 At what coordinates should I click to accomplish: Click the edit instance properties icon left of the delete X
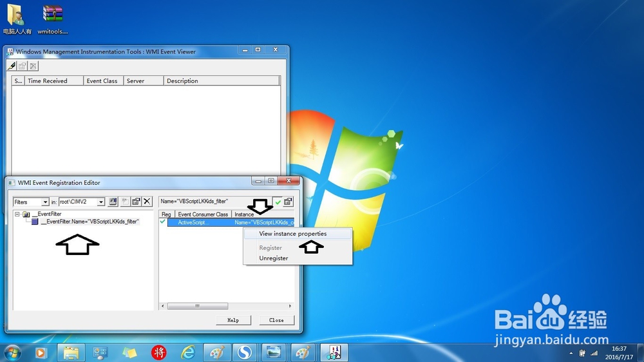pyautogui.click(x=136, y=202)
